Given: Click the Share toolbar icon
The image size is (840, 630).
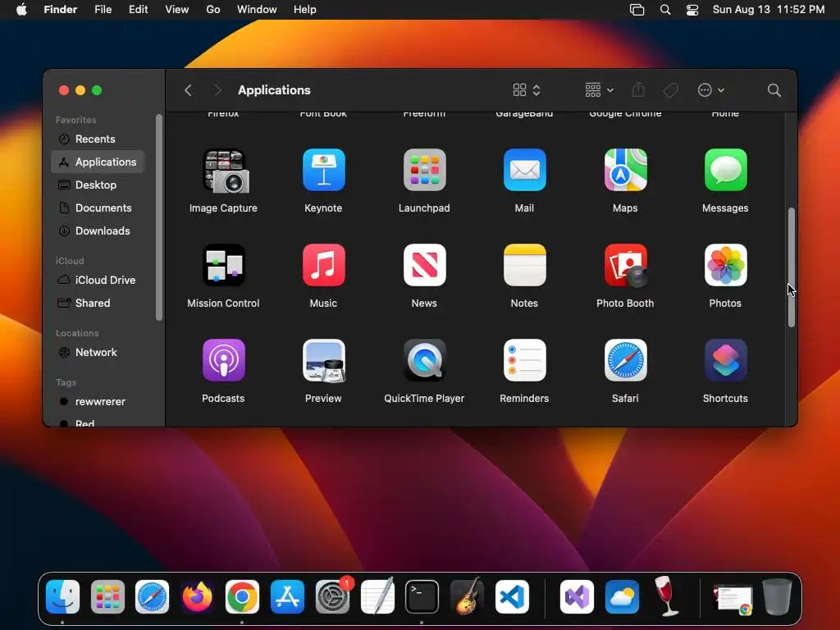Looking at the screenshot, I should click(638, 89).
